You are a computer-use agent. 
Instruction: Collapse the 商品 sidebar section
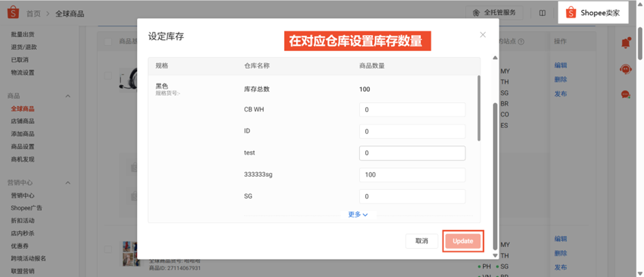[x=69, y=96]
